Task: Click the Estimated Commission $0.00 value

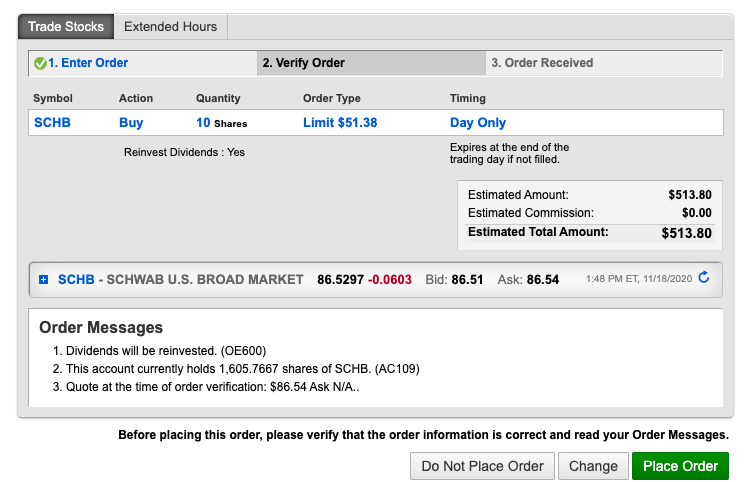Action: tap(697, 213)
